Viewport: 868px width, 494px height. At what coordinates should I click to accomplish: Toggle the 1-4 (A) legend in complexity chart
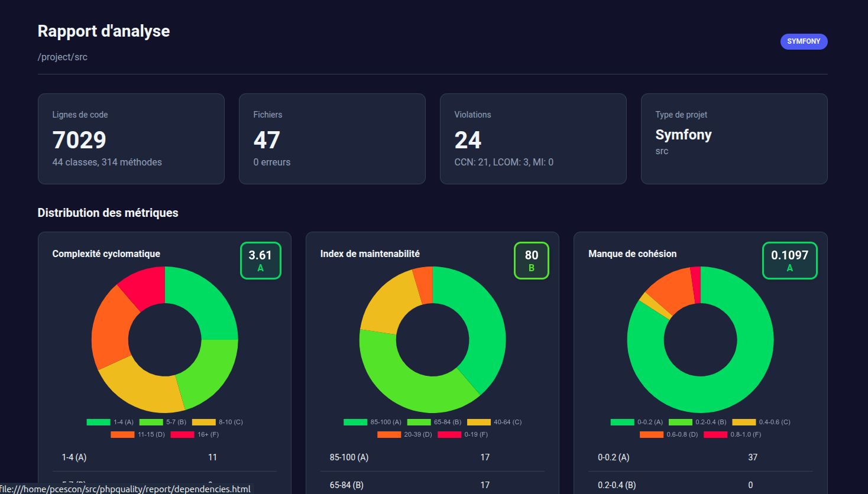(111, 422)
